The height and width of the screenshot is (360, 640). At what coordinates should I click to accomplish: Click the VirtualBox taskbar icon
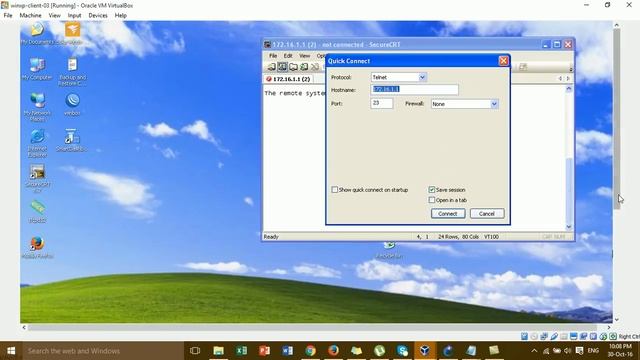pos(425,351)
